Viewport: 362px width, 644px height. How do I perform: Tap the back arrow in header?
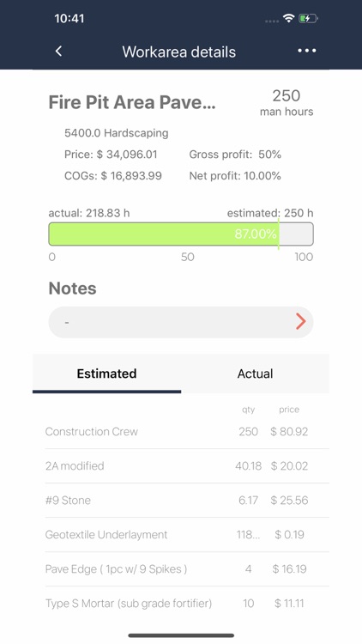tap(58, 52)
